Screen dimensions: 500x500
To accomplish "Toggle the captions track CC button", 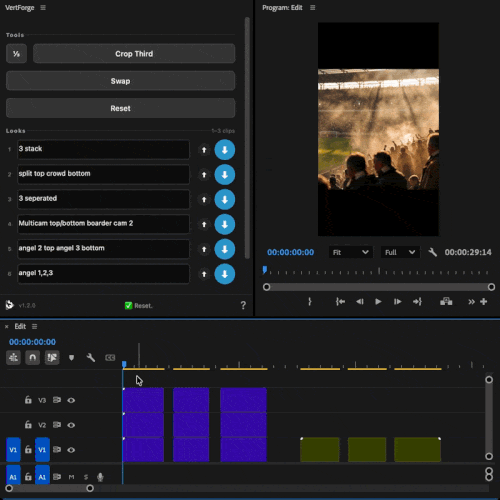I will click(110, 358).
